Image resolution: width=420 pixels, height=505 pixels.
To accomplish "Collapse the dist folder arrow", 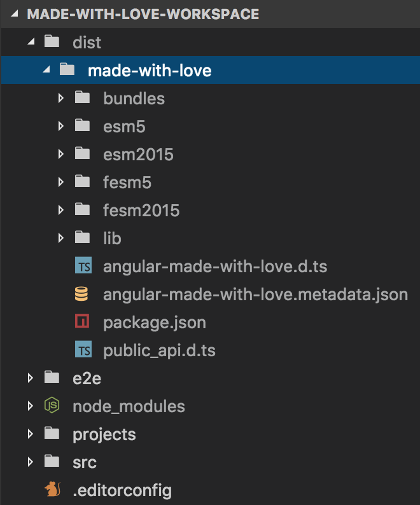I will tap(30, 43).
